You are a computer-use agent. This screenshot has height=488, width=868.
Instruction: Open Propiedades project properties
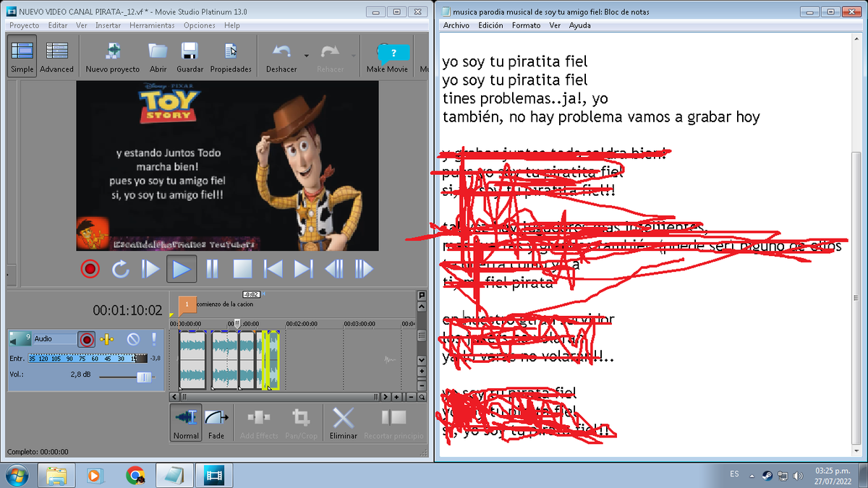pyautogui.click(x=231, y=56)
